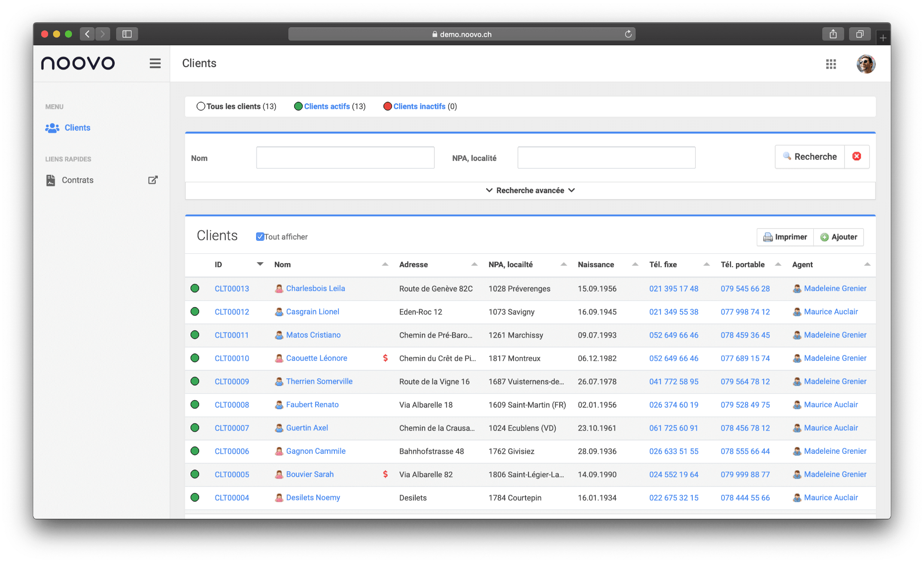
Task: Open Clients in the sidebar menu
Action: (x=77, y=128)
